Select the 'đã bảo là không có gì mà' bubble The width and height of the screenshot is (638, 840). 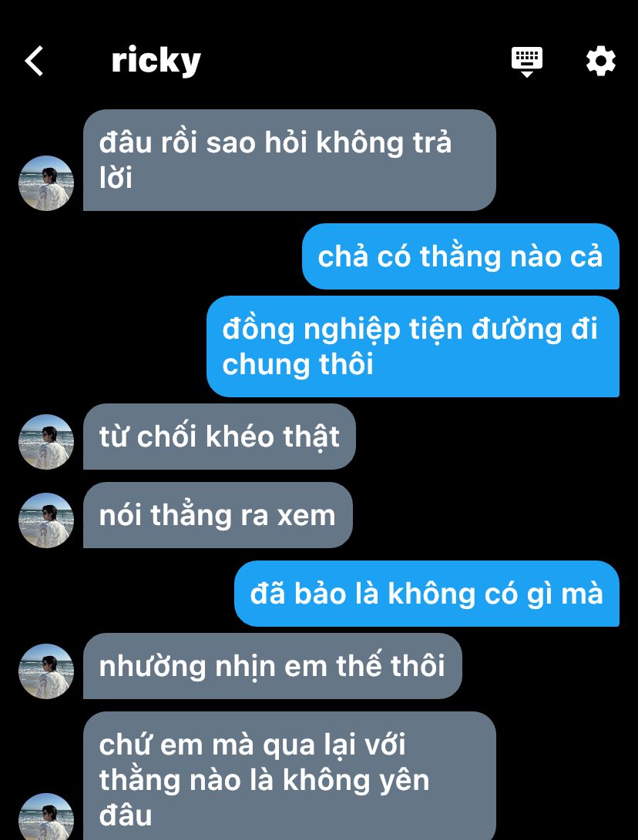point(427,594)
